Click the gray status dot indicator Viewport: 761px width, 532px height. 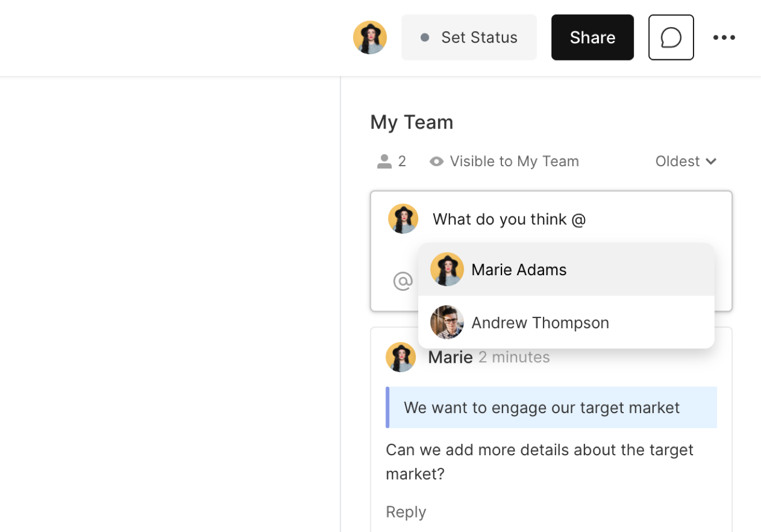(x=425, y=38)
